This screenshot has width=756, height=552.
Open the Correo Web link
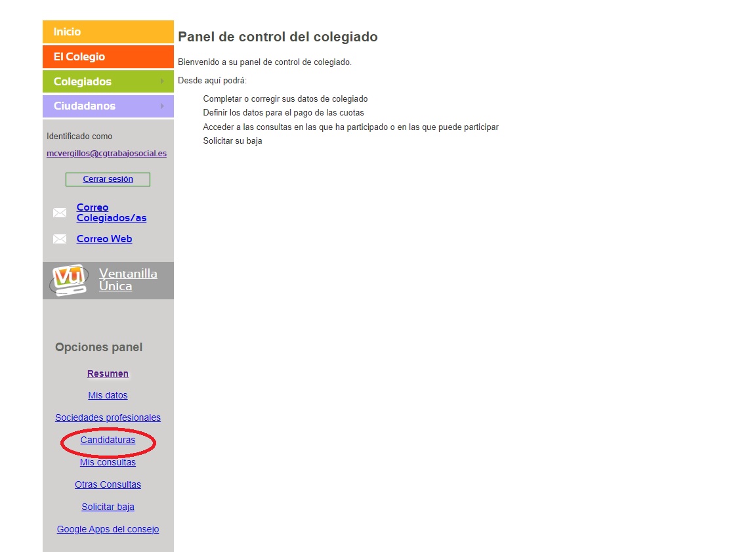point(104,239)
